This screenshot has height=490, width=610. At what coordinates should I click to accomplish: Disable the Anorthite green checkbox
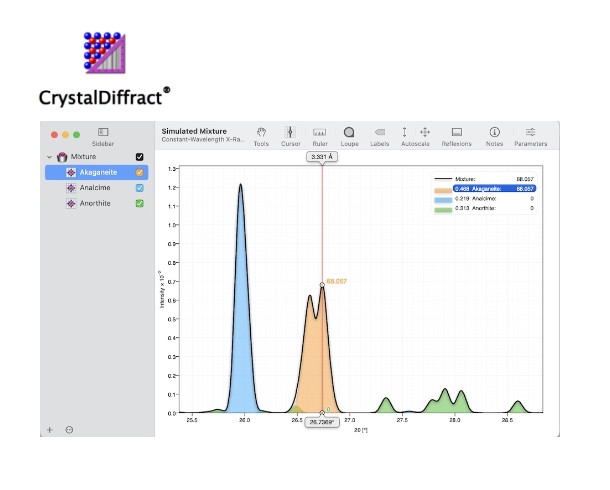tap(140, 203)
